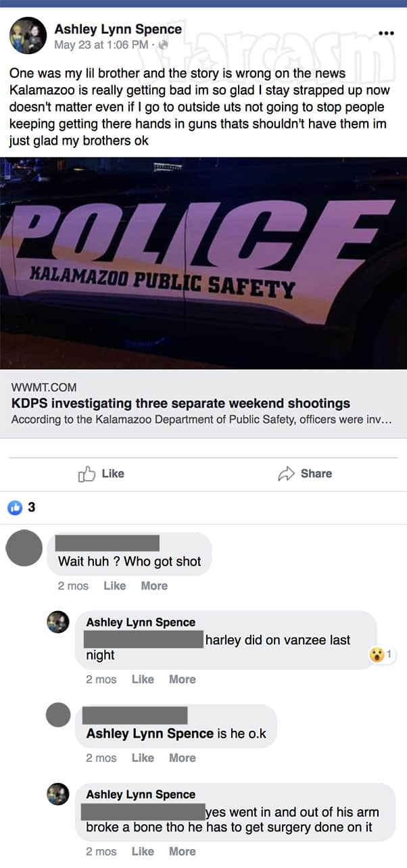Open More options on 'Who got shot' comment
This screenshot has width=407, height=868.
tap(154, 586)
